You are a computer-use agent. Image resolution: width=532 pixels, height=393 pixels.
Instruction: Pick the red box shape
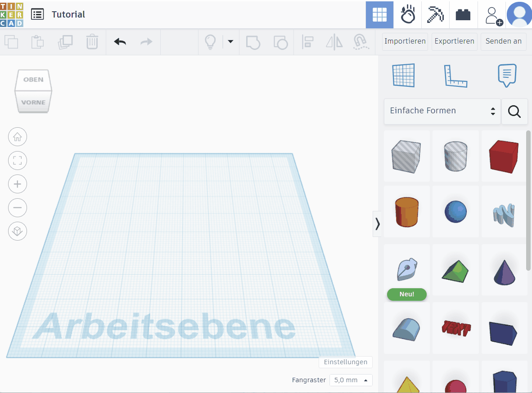coord(504,156)
